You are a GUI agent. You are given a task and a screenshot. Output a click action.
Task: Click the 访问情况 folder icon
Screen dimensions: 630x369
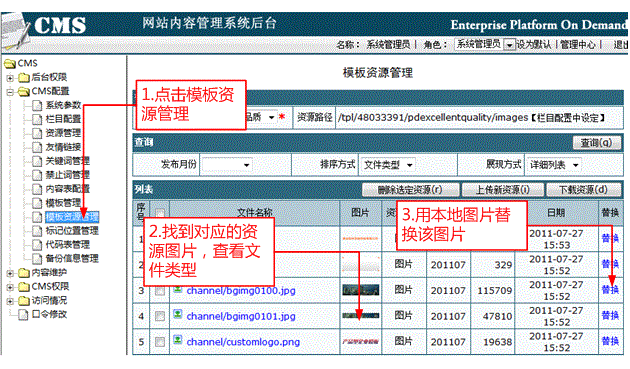point(24,301)
